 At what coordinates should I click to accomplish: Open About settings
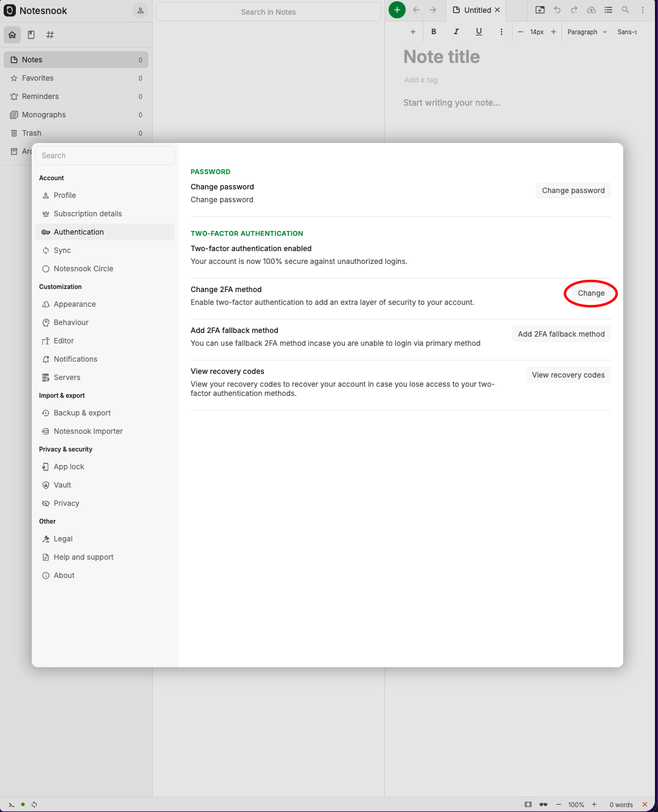[x=105, y=576]
